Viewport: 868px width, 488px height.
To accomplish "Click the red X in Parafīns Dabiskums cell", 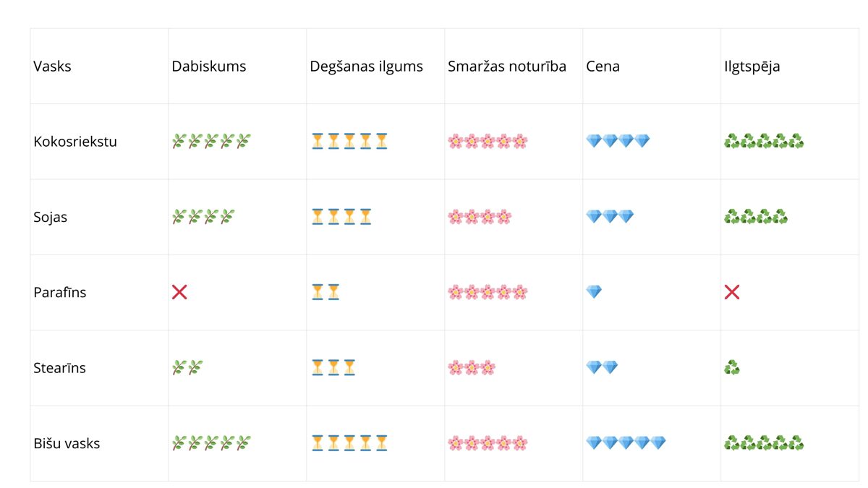I will (x=179, y=292).
